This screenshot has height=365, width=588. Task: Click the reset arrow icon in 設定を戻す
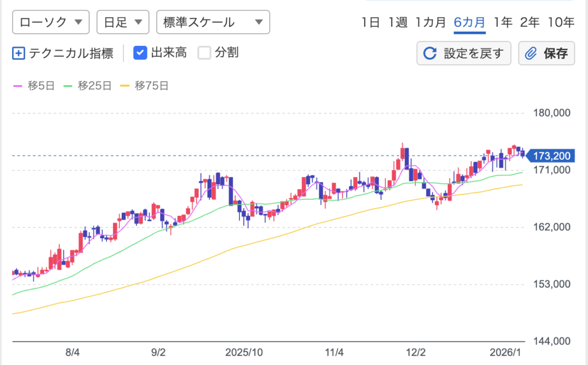point(430,54)
